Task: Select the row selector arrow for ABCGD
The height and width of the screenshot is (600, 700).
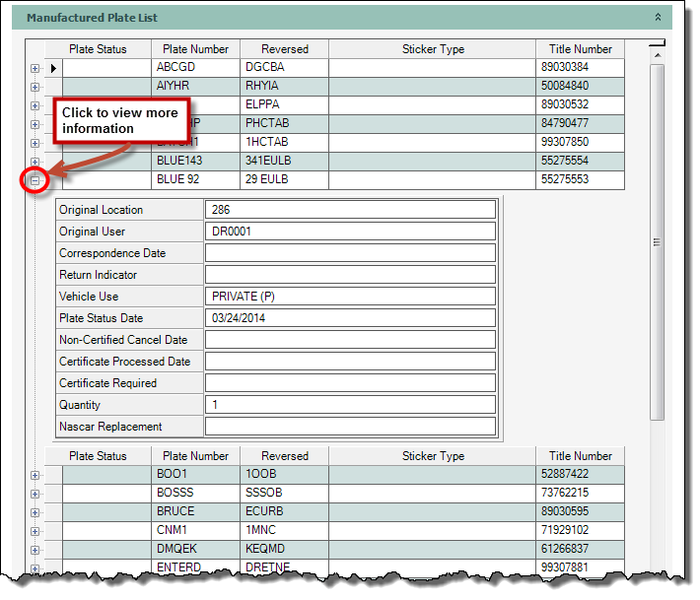Action: click(x=54, y=68)
